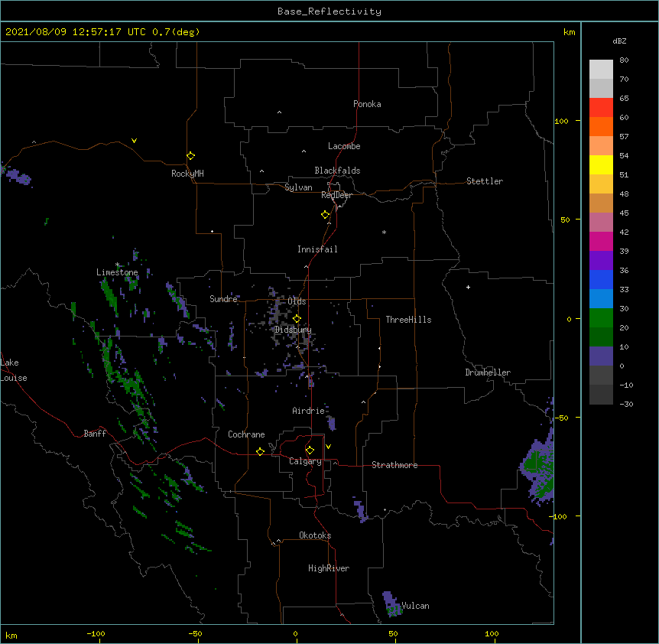Click the white plus marker northwest of Drumheller
Viewport: 659px width, 644px height.
pos(468,287)
